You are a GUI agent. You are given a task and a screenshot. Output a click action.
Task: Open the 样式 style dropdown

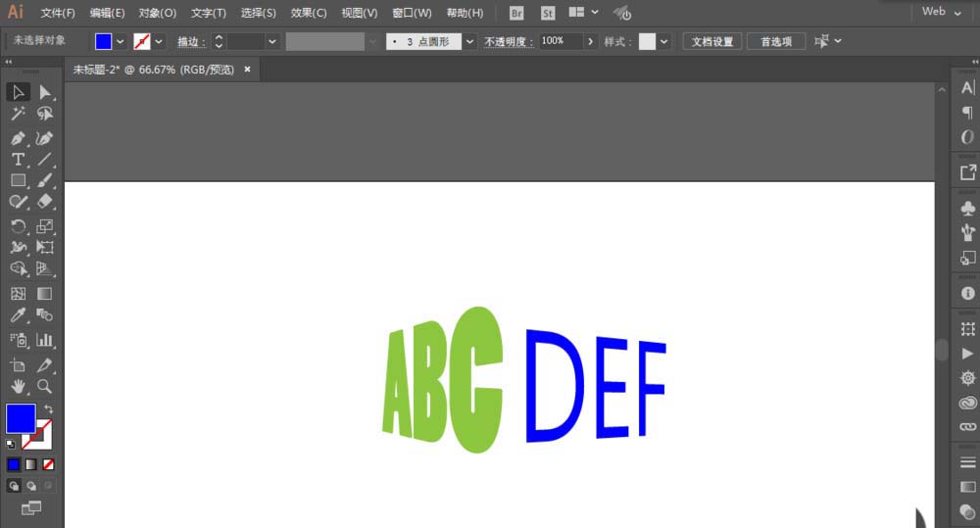[x=663, y=41]
